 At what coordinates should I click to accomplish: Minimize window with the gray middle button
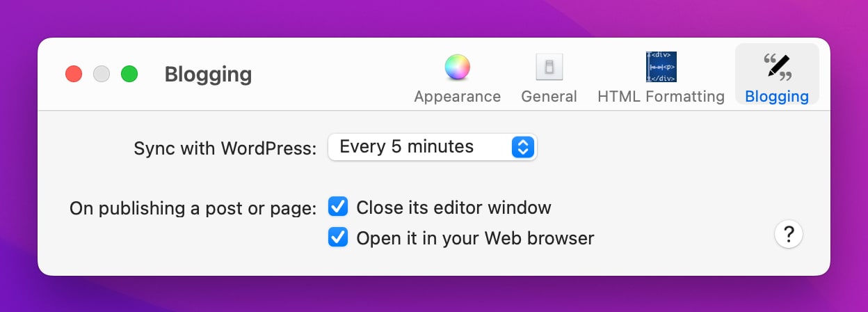tap(102, 74)
